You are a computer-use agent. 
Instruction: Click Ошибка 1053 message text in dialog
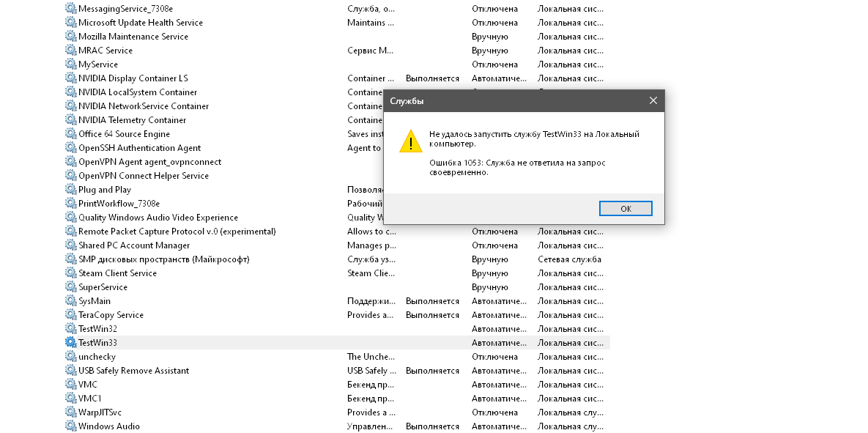(x=518, y=167)
